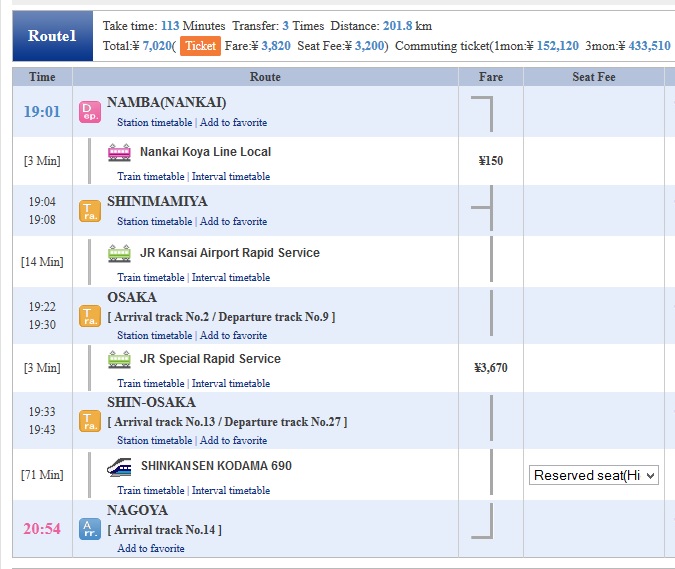
Task: Open Station timetable for Osaka
Action: [155, 336]
